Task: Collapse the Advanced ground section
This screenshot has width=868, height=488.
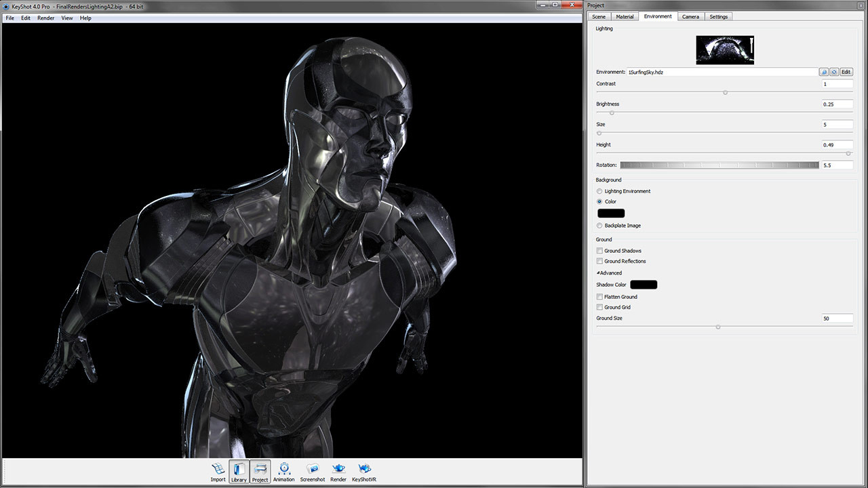Action: point(609,273)
